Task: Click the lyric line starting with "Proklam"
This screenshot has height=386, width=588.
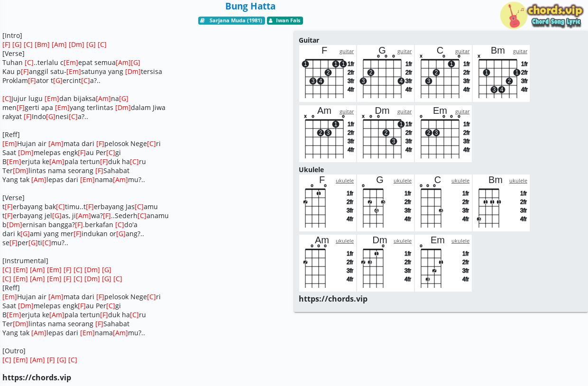Action: (x=51, y=81)
